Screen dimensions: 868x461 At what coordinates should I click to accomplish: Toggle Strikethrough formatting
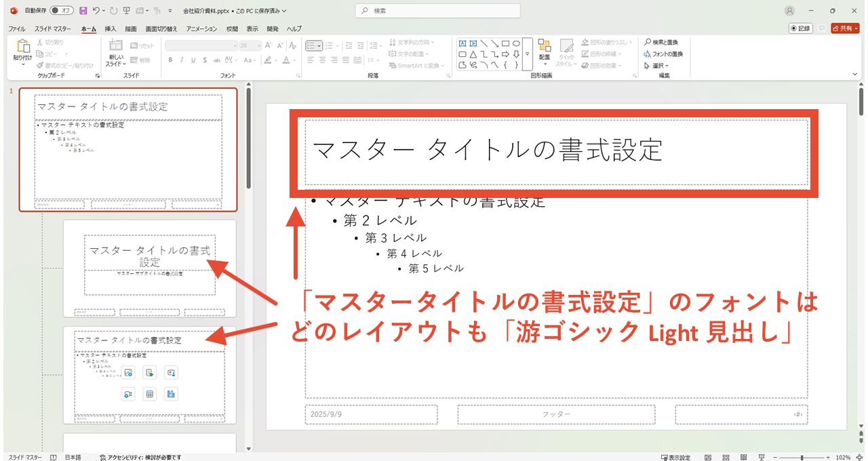tap(217, 60)
